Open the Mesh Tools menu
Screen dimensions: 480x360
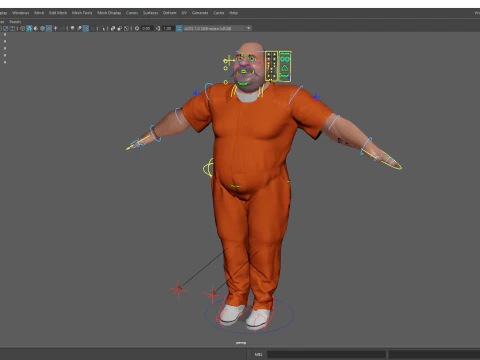click(82, 13)
